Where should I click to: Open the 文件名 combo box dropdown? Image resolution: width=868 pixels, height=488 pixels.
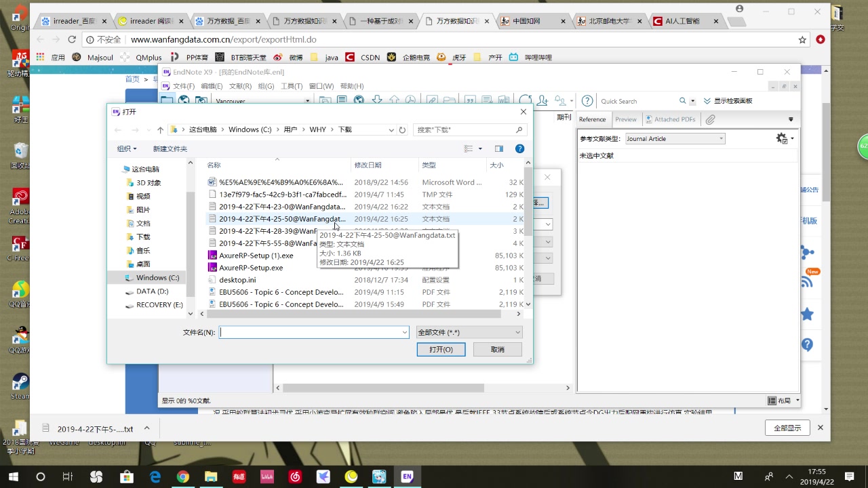(x=404, y=332)
